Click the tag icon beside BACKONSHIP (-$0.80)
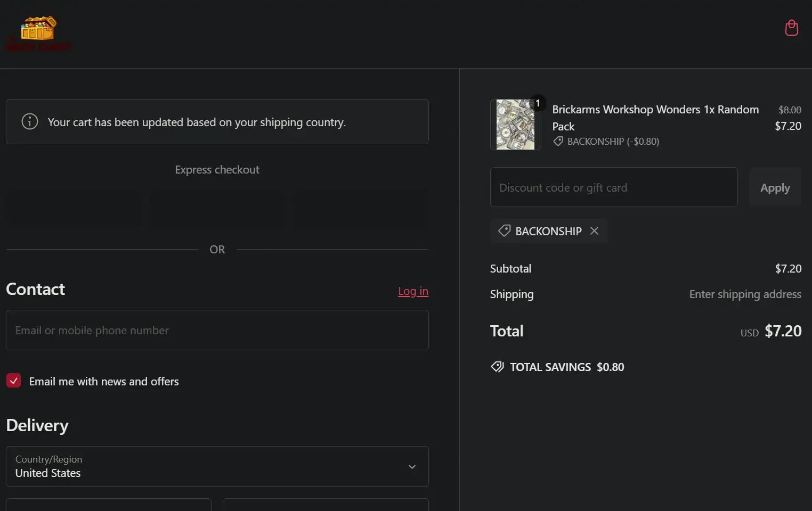The height and width of the screenshot is (511, 812). pyautogui.click(x=558, y=141)
